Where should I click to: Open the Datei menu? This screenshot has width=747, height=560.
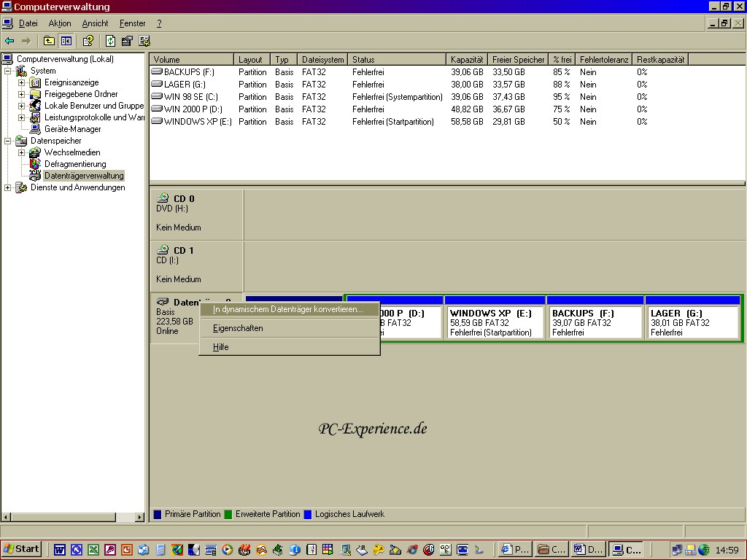(x=28, y=23)
